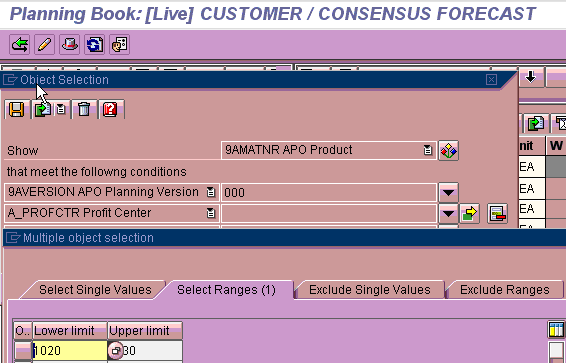Click the red top hat icon

coord(69,45)
